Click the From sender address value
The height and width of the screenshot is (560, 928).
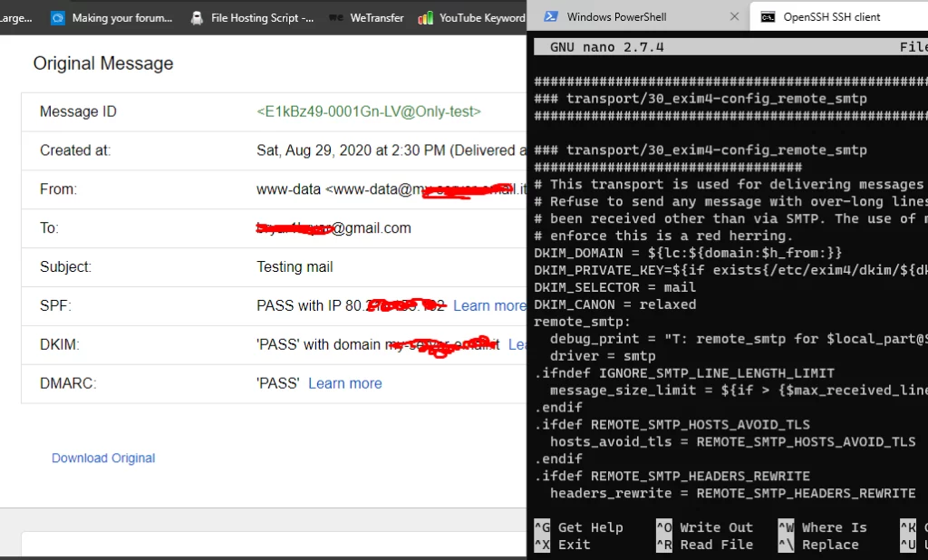tap(391, 189)
